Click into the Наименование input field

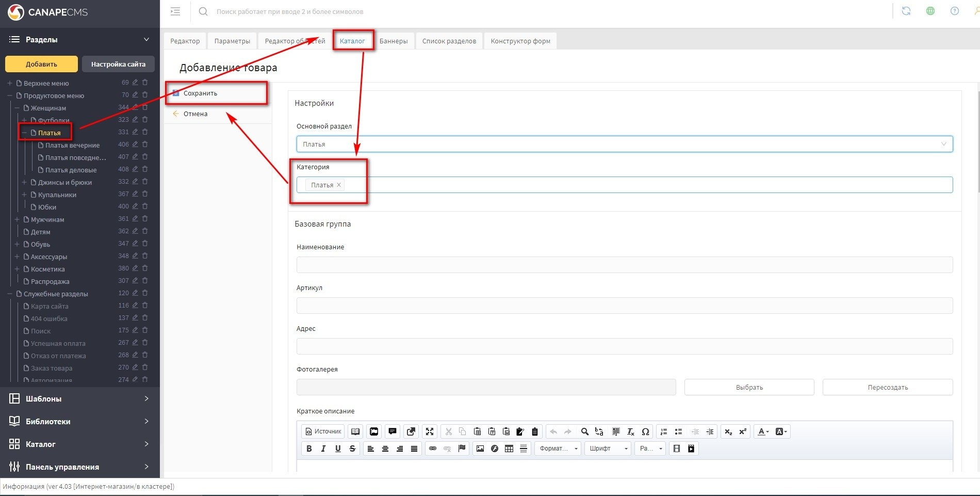624,265
